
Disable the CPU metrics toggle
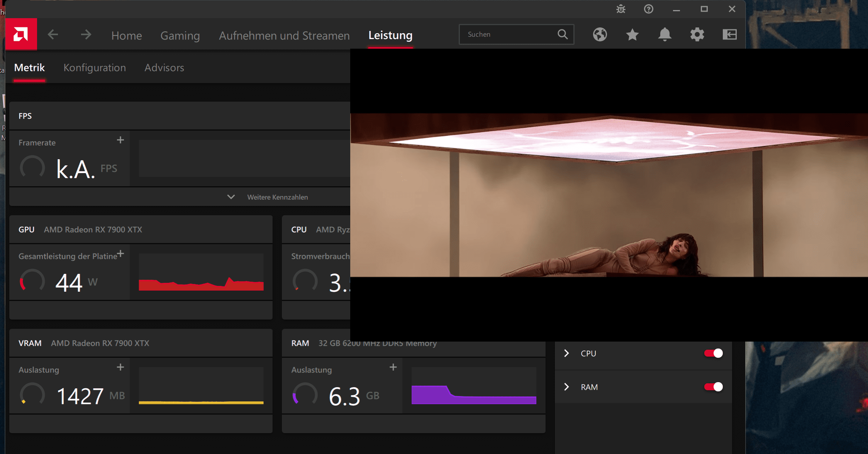pos(713,353)
